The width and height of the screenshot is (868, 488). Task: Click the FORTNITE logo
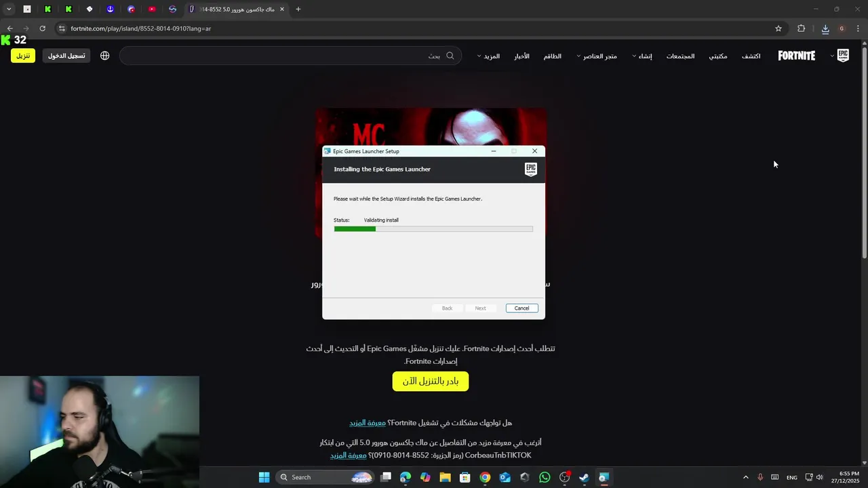pyautogui.click(x=796, y=56)
